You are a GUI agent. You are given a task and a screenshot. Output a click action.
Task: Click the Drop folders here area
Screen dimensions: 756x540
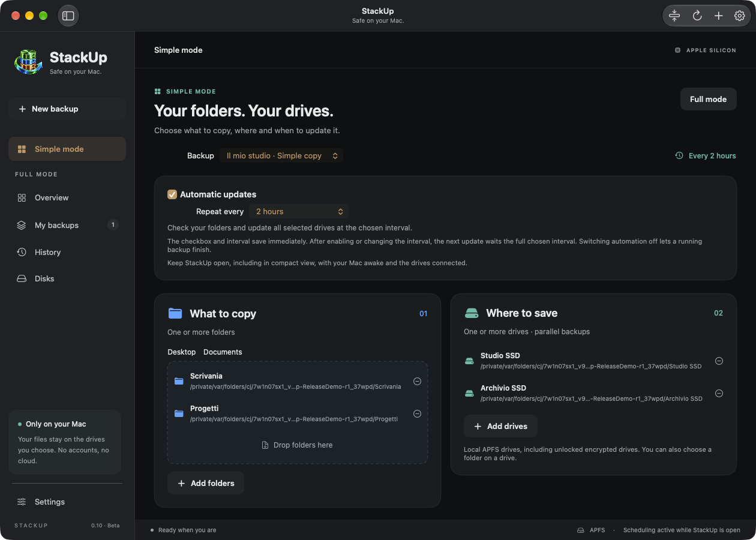click(x=297, y=445)
